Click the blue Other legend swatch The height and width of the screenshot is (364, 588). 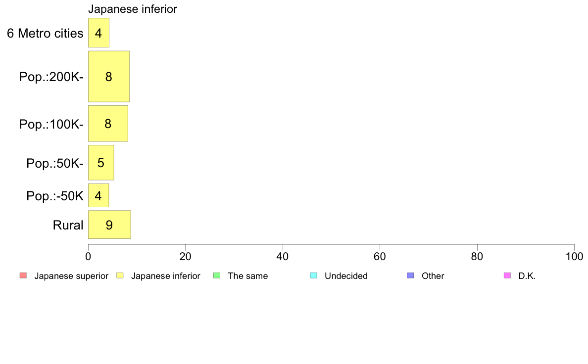(410, 275)
